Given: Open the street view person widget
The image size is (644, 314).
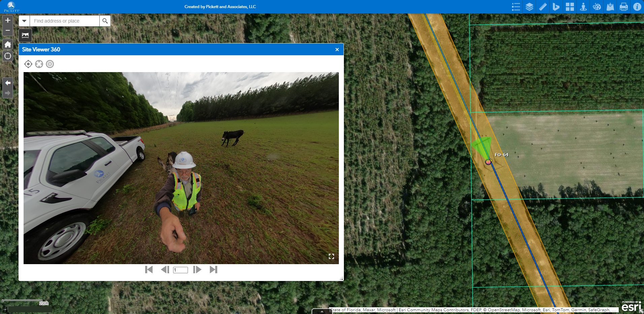Looking at the screenshot, I should (583, 7).
